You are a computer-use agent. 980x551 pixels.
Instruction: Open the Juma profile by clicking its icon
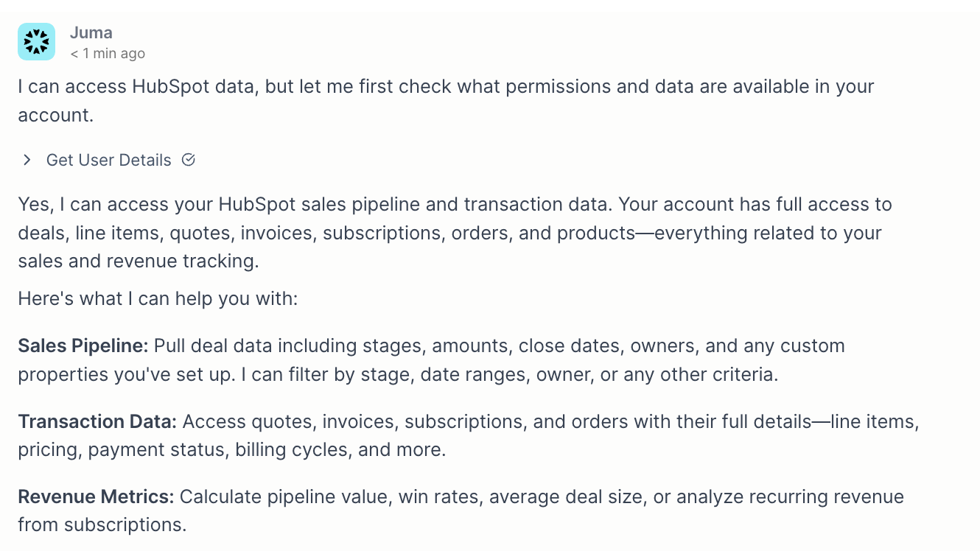click(35, 42)
